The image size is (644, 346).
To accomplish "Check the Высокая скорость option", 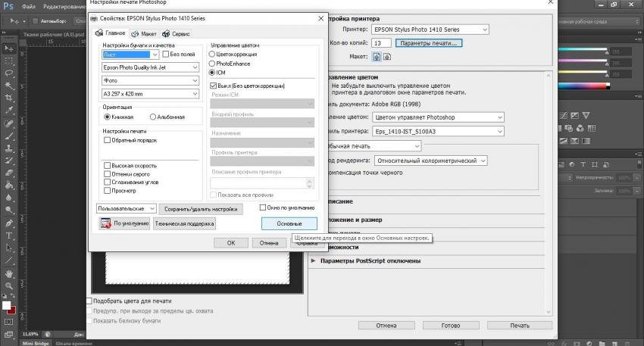I will (108, 165).
